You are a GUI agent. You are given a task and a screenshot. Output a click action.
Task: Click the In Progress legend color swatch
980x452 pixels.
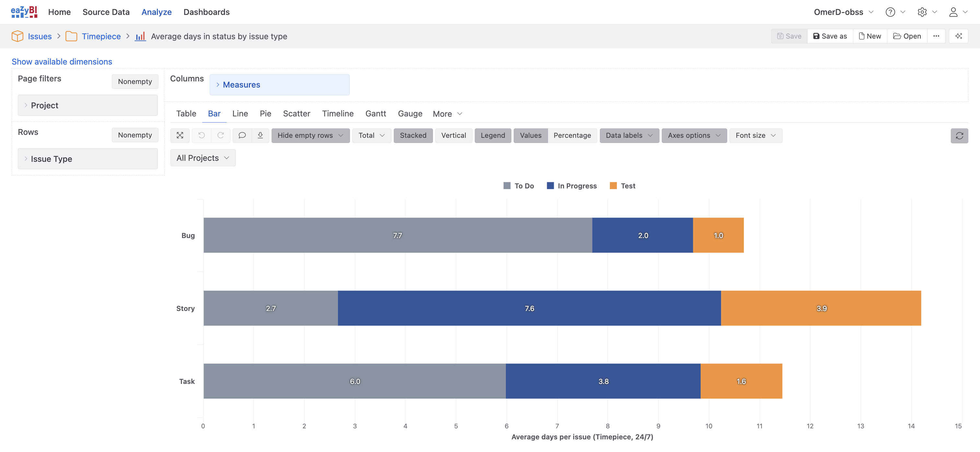coord(550,186)
